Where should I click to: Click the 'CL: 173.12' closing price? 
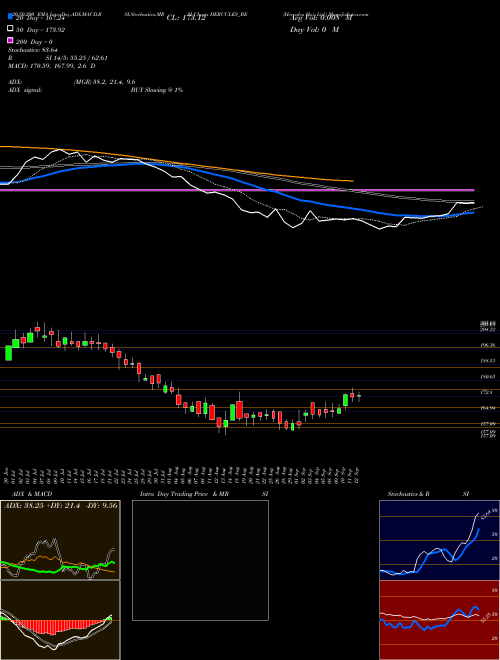click(x=186, y=18)
